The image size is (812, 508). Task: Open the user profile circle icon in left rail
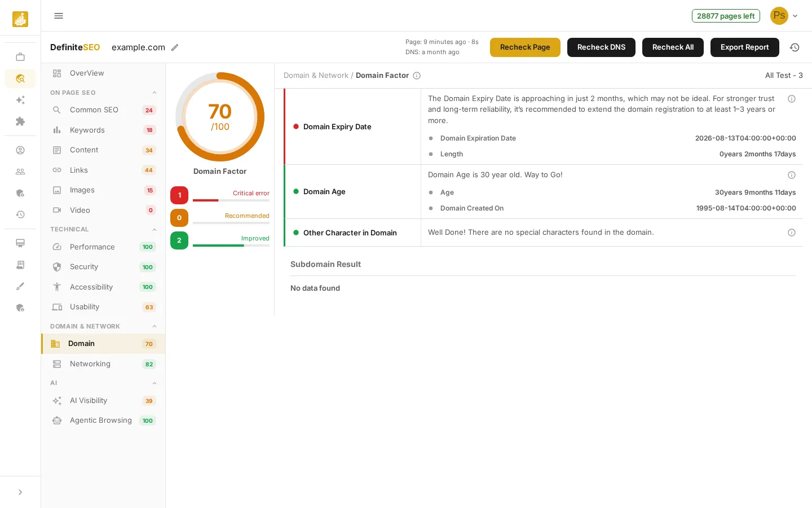(20, 150)
